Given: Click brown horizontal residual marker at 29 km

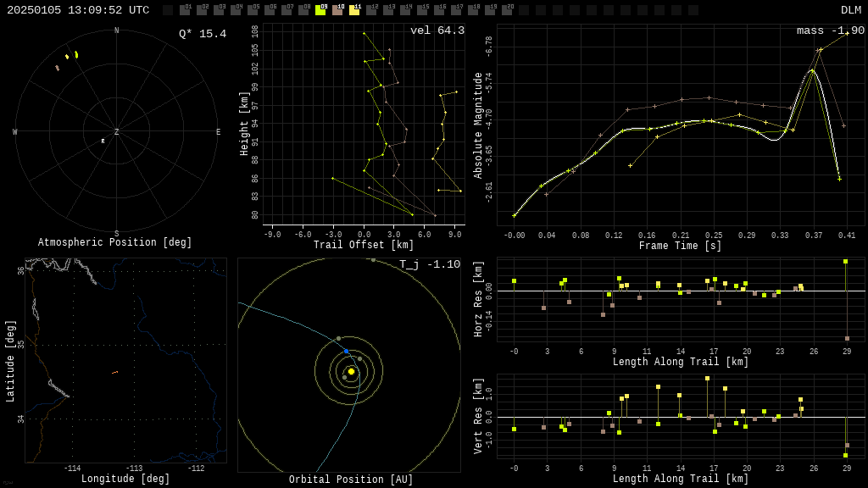Looking at the screenshot, I should tap(847, 339).
